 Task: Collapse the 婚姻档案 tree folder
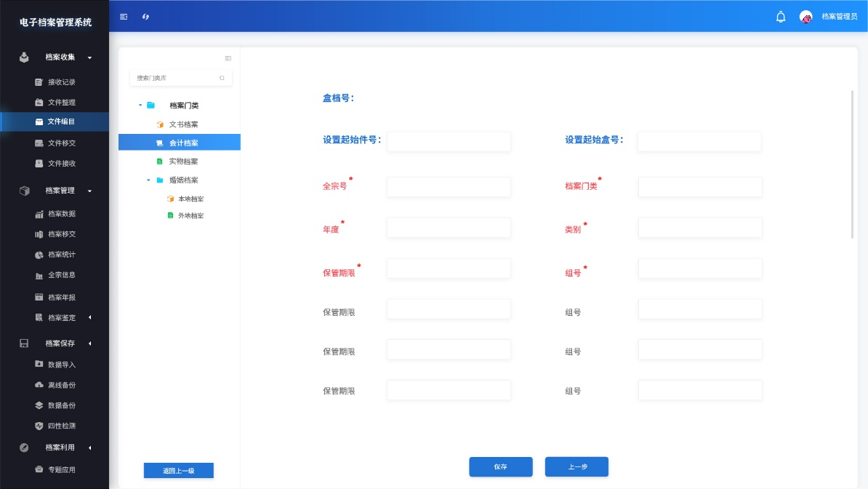[148, 180]
